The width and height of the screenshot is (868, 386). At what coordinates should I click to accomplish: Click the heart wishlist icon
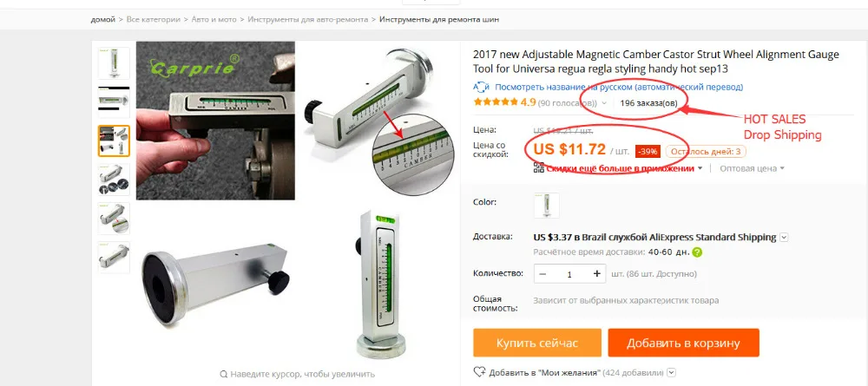[x=479, y=372]
